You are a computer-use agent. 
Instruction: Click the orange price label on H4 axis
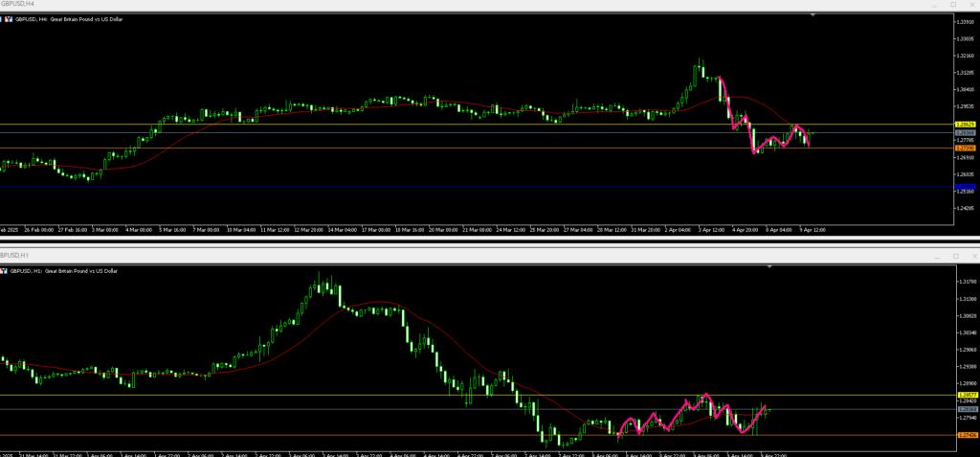click(x=965, y=149)
